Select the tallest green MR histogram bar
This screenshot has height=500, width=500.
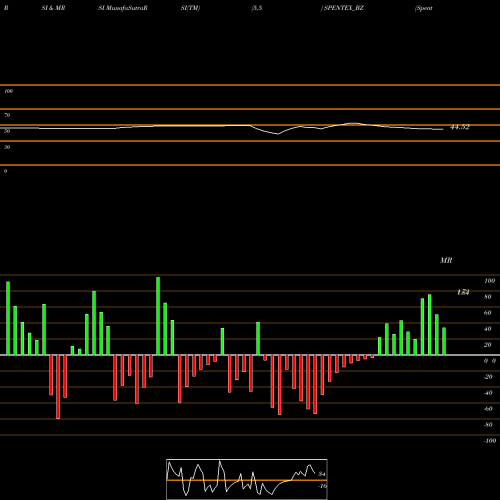158,316
